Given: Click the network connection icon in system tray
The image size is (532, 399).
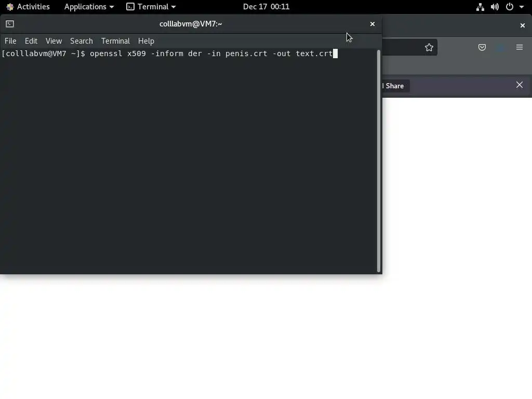Looking at the screenshot, I should [480, 7].
